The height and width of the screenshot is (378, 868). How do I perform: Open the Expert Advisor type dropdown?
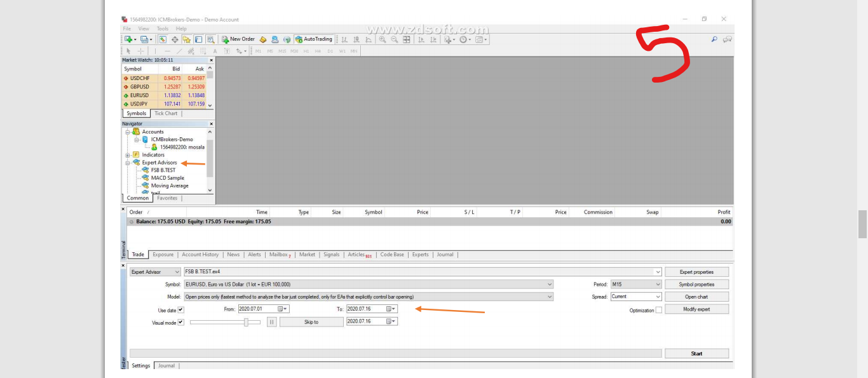(155, 272)
